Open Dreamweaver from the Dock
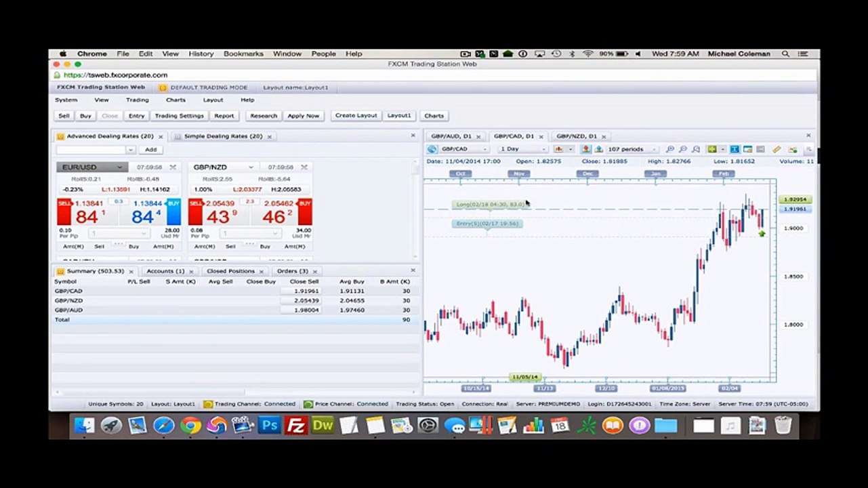The width and height of the screenshot is (868, 488). [323, 426]
